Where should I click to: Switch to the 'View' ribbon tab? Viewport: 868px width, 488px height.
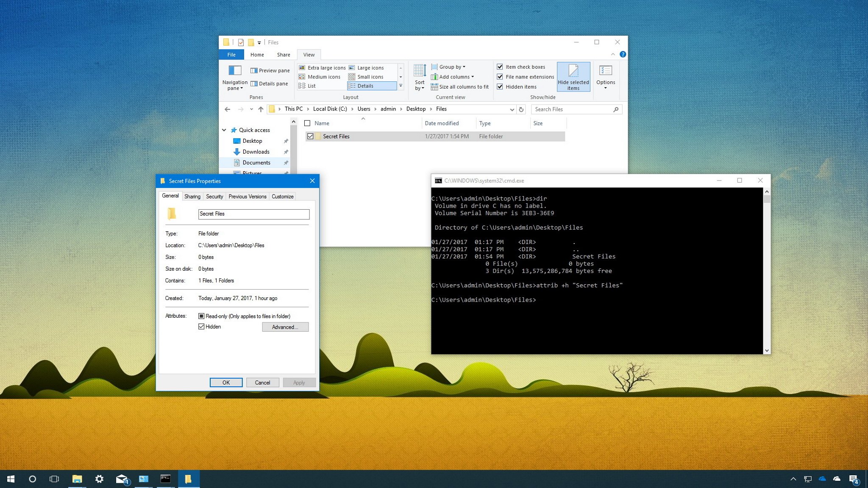[309, 54]
